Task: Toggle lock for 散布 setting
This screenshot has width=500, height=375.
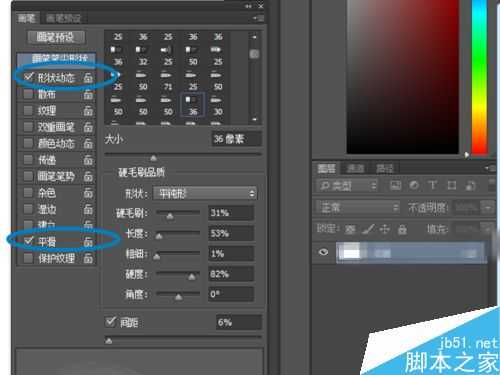Action: (x=88, y=94)
